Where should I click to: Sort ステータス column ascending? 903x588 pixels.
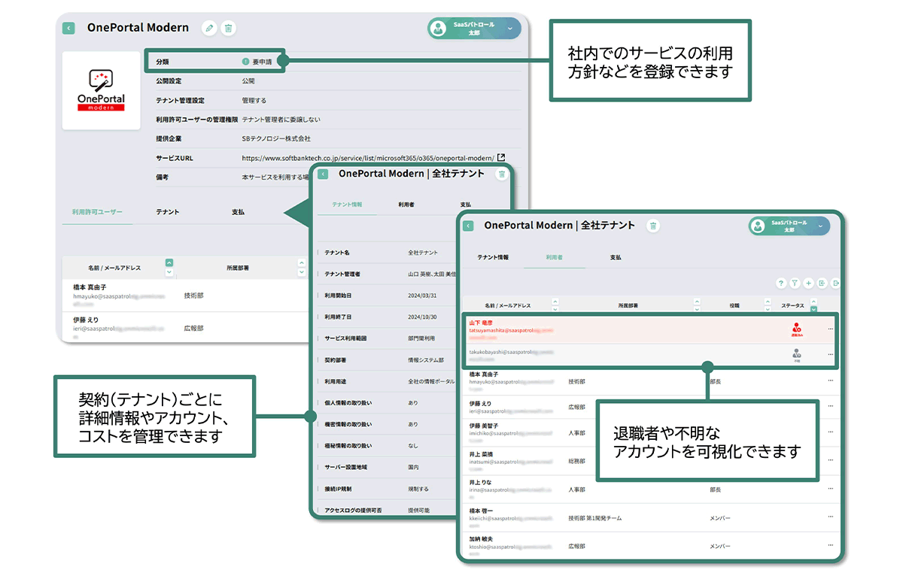click(813, 302)
